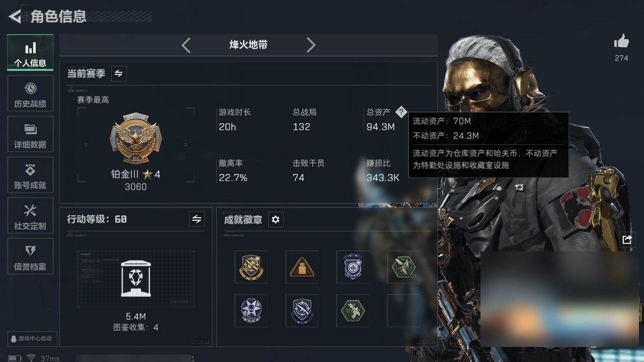Give a like with the thumbs-up icon
Screen dimensions: 644x362
621,42
